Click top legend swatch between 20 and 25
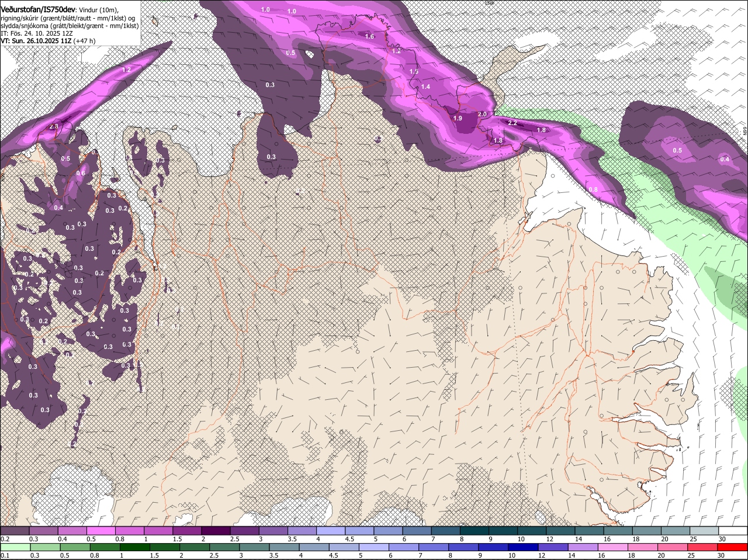This screenshot has height=560, width=748. click(676, 531)
